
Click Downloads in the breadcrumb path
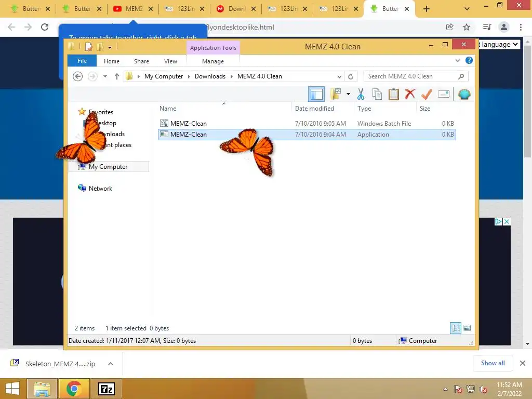(210, 76)
